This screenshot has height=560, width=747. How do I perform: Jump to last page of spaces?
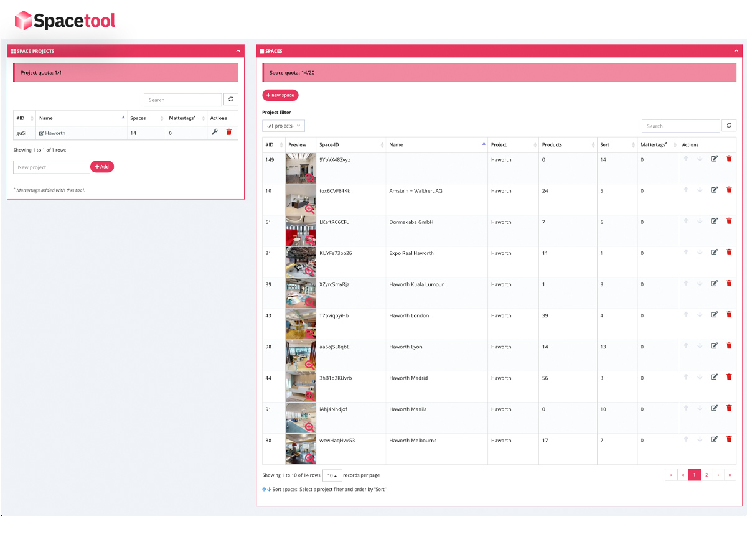pos(730,475)
